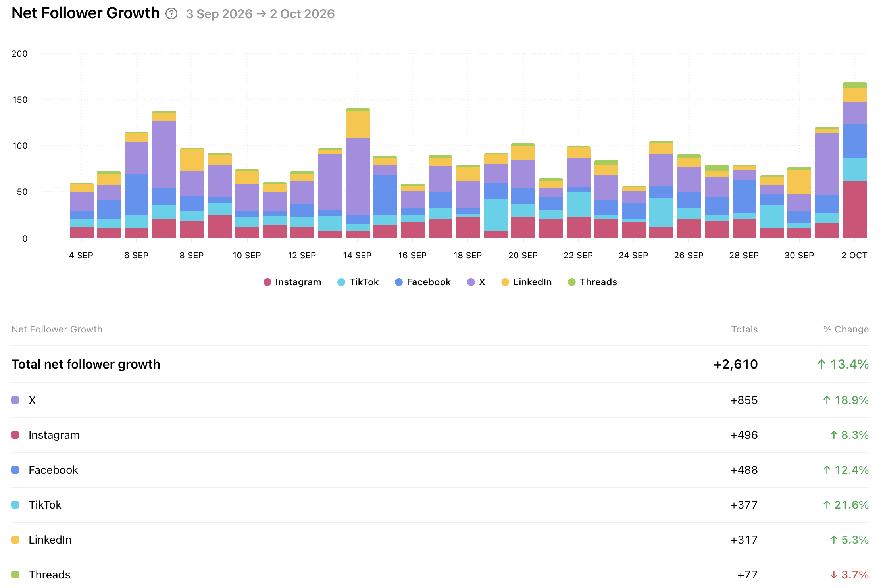Click the TikTok total '+377'
The height and width of the screenshot is (588, 881).
[x=744, y=505]
